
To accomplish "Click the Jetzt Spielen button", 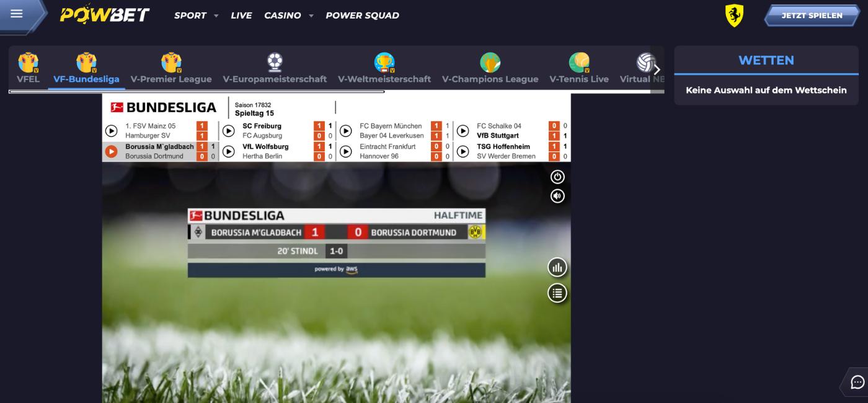I will point(812,15).
